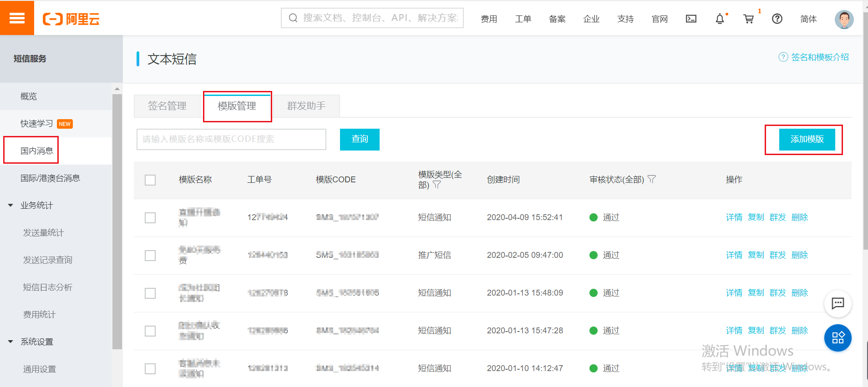
Task: Check the row created 2020-04-09 15:52:41
Action: pyautogui.click(x=150, y=218)
